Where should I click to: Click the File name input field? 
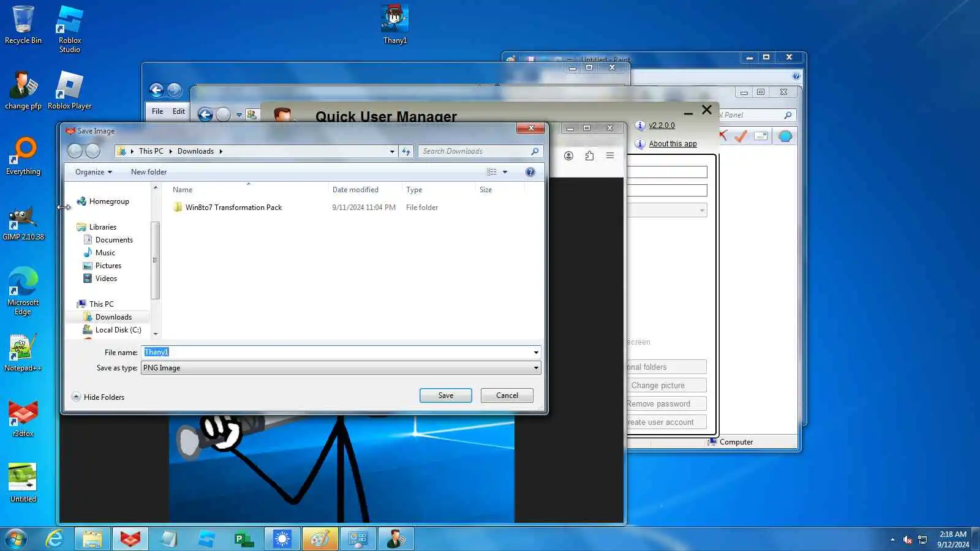click(337, 352)
